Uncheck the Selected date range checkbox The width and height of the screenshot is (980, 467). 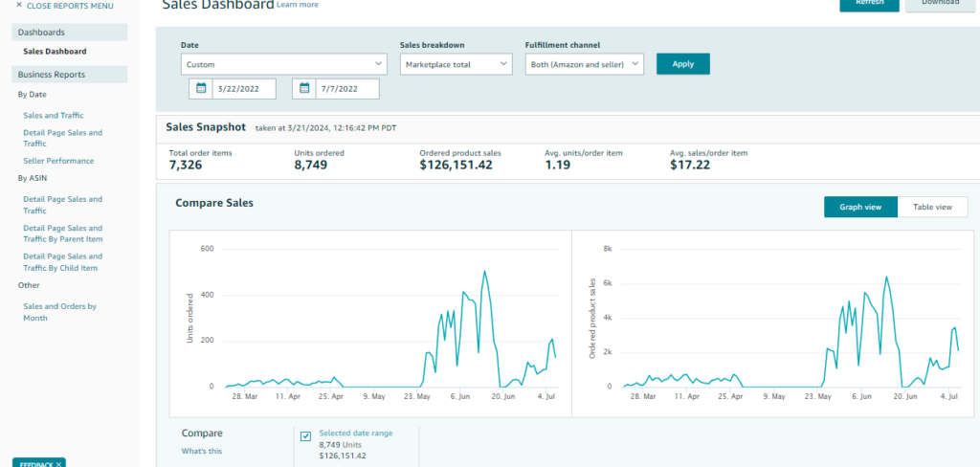[305, 436]
